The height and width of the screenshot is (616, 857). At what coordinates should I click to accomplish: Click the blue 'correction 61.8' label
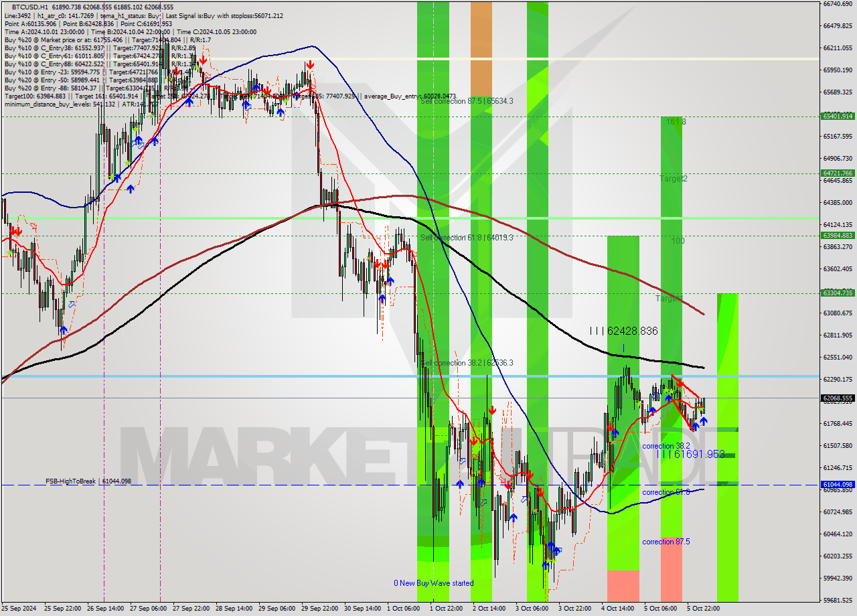tap(666, 492)
